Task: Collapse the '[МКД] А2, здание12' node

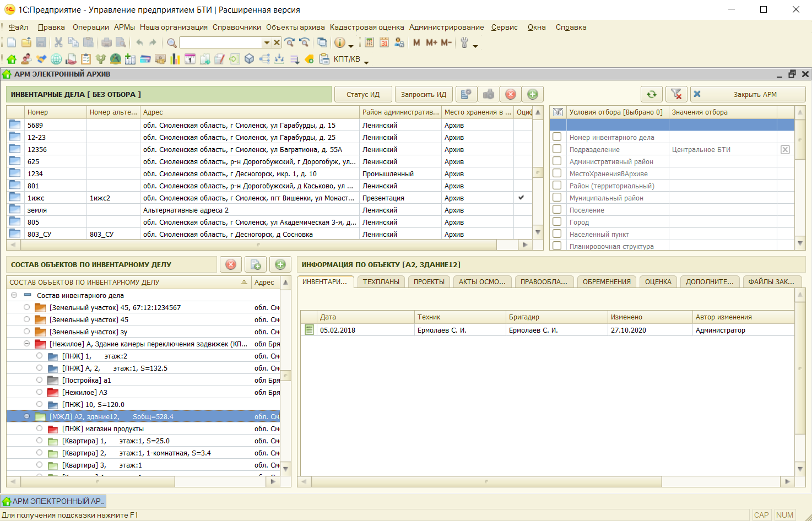Action: pyautogui.click(x=26, y=416)
